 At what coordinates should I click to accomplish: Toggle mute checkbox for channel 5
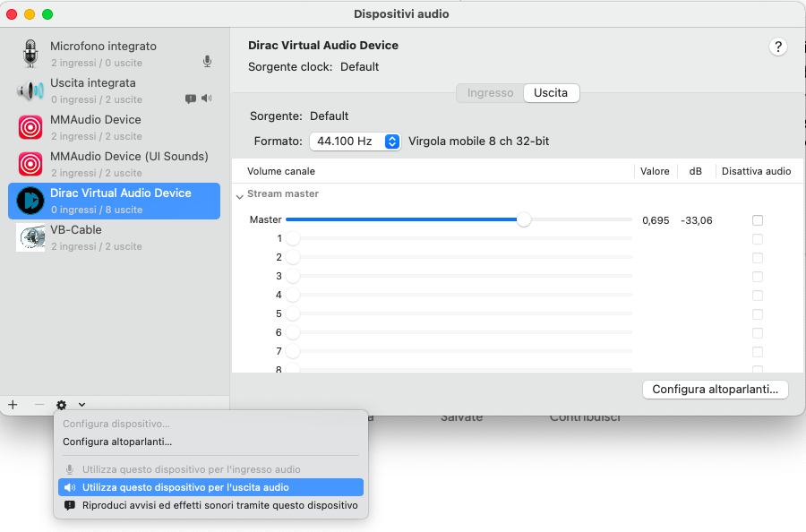757,314
